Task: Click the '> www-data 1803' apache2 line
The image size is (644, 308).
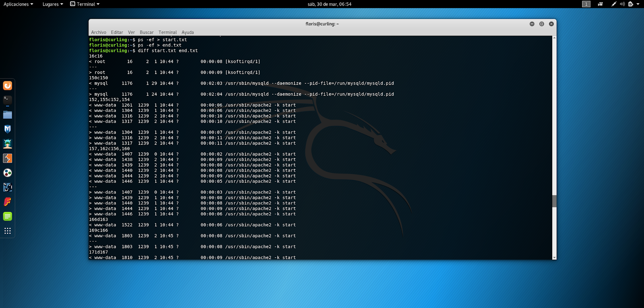Action: click(x=192, y=247)
